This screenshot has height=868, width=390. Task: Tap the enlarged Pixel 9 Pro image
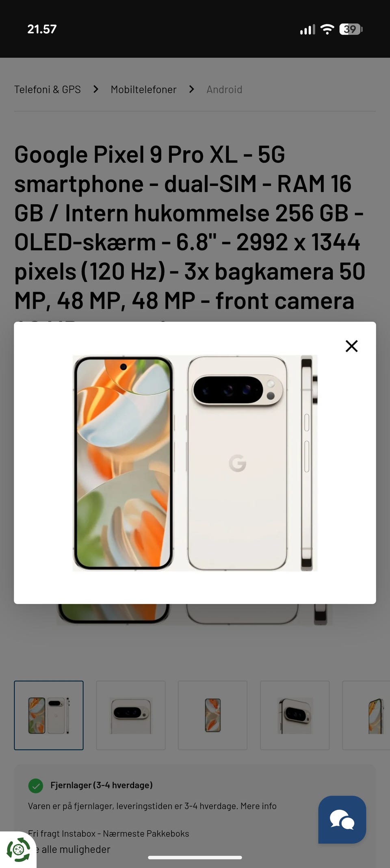[x=195, y=463]
